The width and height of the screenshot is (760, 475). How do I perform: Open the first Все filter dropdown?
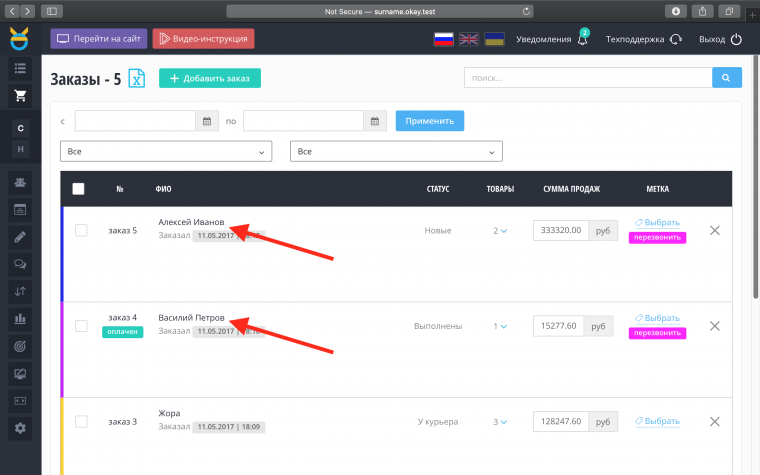coord(166,151)
